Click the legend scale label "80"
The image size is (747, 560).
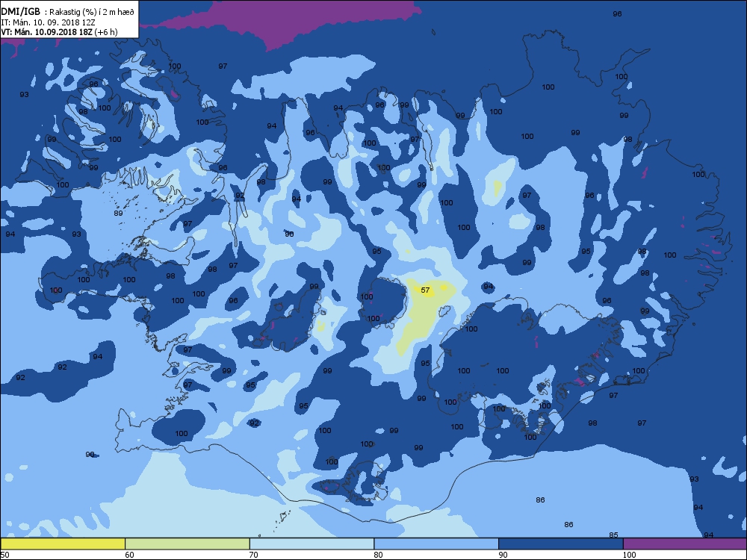coord(378,555)
